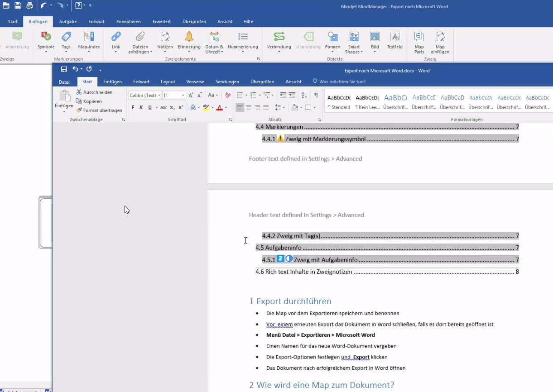This screenshot has height=392, width=553.
Task: Insert Datum & Uhrzeit in MindManager
Action: [214, 42]
